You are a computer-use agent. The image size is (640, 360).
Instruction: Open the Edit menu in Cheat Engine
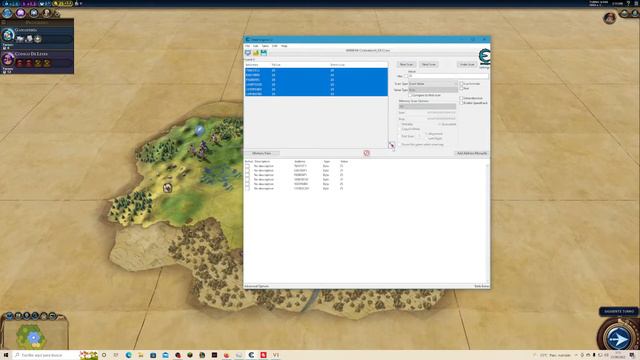pos(256,46)
